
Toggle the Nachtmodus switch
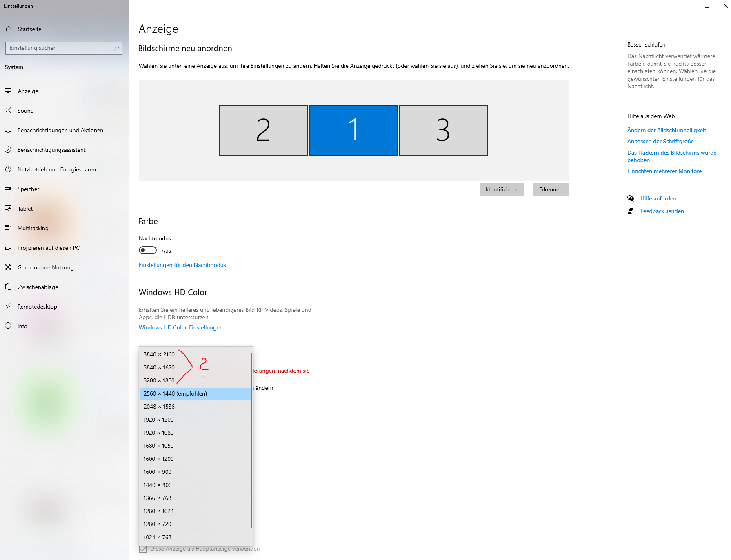[148, 250]
